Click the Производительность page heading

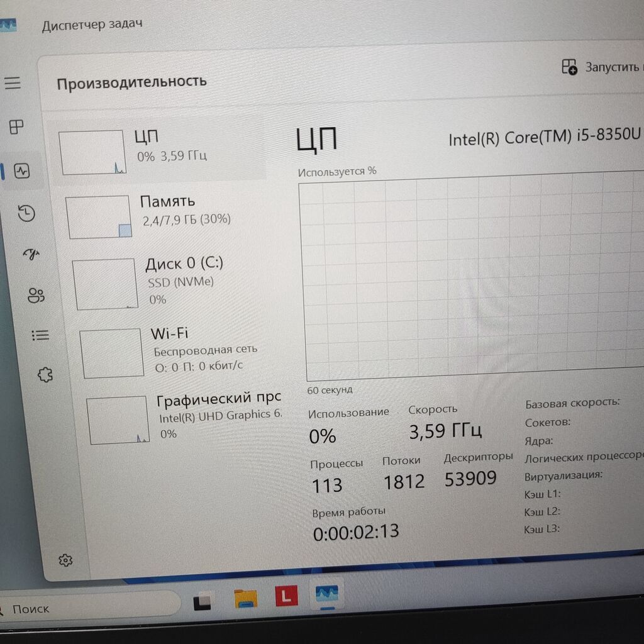coord(131,82)
